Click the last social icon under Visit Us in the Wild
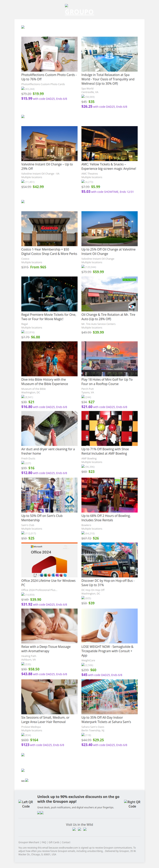 pos(85,829)
